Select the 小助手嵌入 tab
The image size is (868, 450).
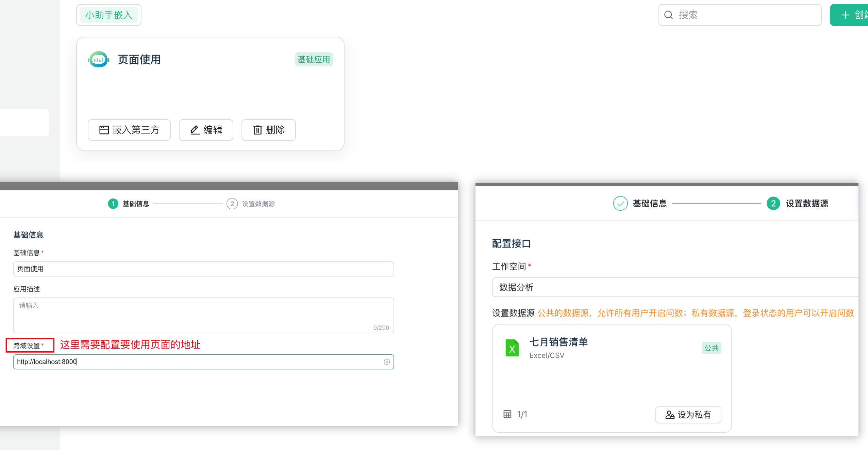(109, 15)
